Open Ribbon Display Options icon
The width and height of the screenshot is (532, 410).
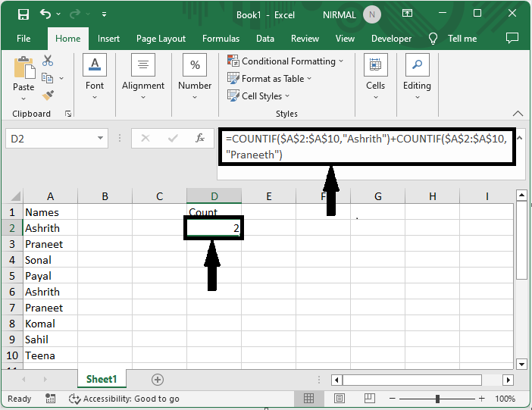pyautogui.click(x=407, y=13)
